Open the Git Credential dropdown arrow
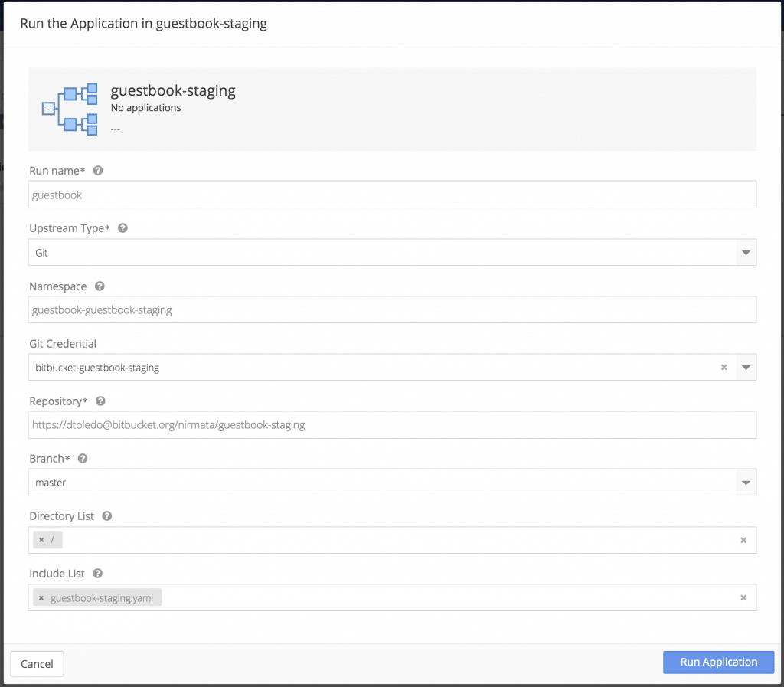Screen dimensions: 784x687 tap(746, 368)
